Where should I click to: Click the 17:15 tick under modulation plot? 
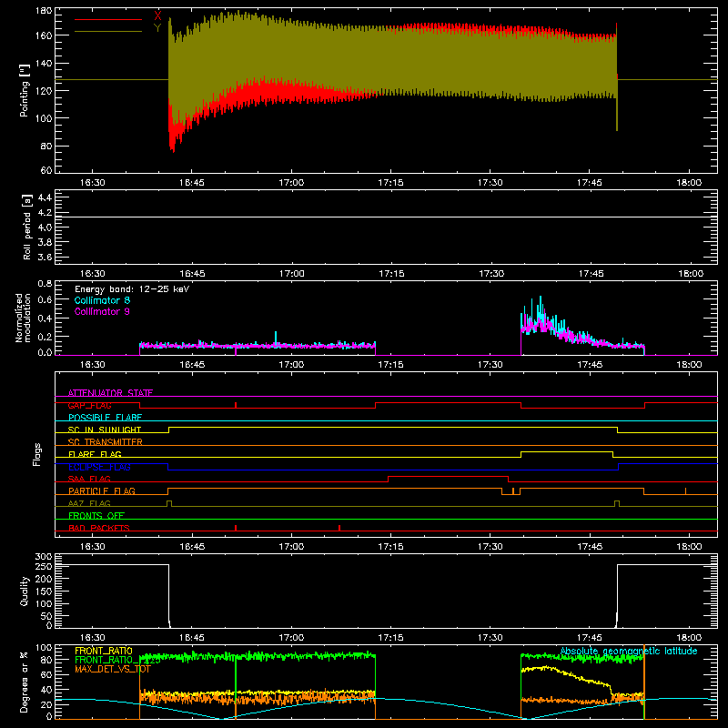(391, 365)
